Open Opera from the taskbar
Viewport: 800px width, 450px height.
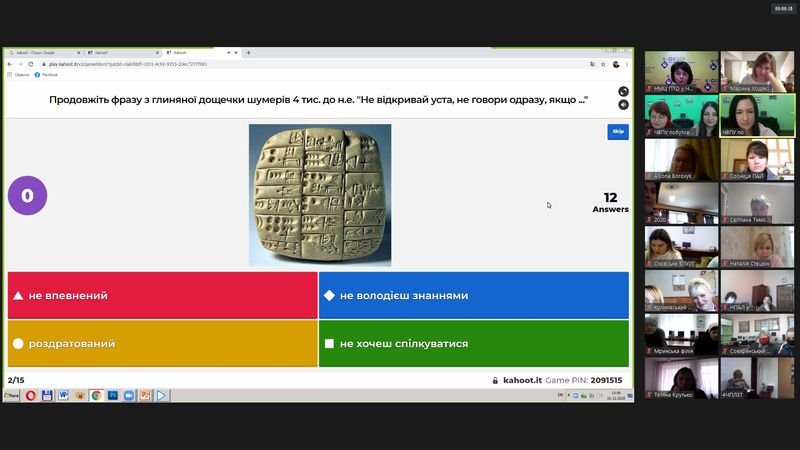tap(31, 396)
